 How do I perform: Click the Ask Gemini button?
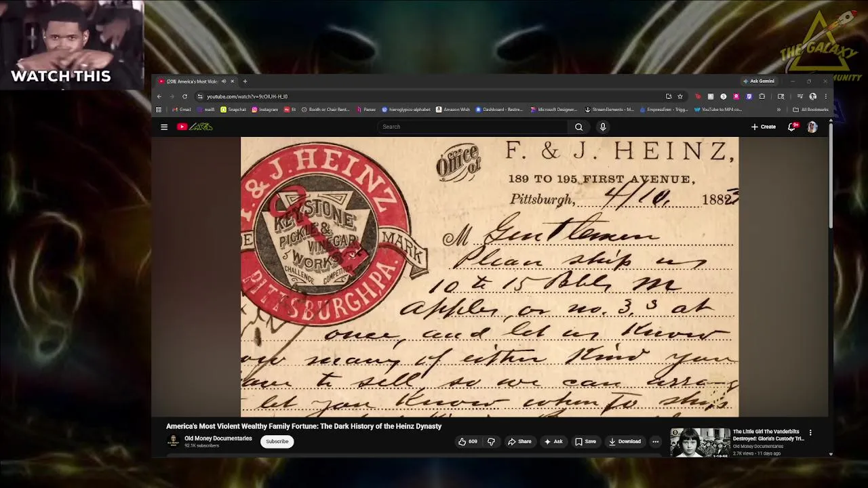759,81
